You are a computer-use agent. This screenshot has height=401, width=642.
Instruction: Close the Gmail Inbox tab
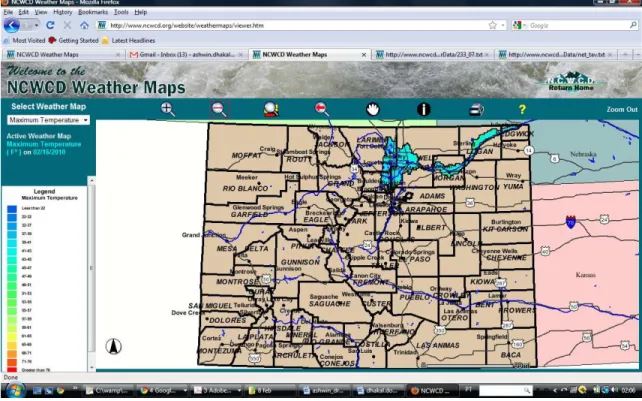[x=241, y=54]
